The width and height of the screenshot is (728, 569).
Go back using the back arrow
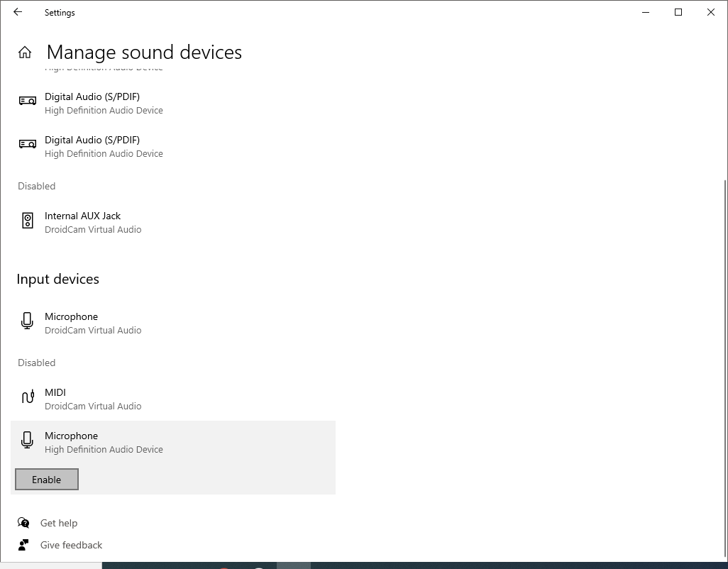pyautogui.click(x=18, y=12)
